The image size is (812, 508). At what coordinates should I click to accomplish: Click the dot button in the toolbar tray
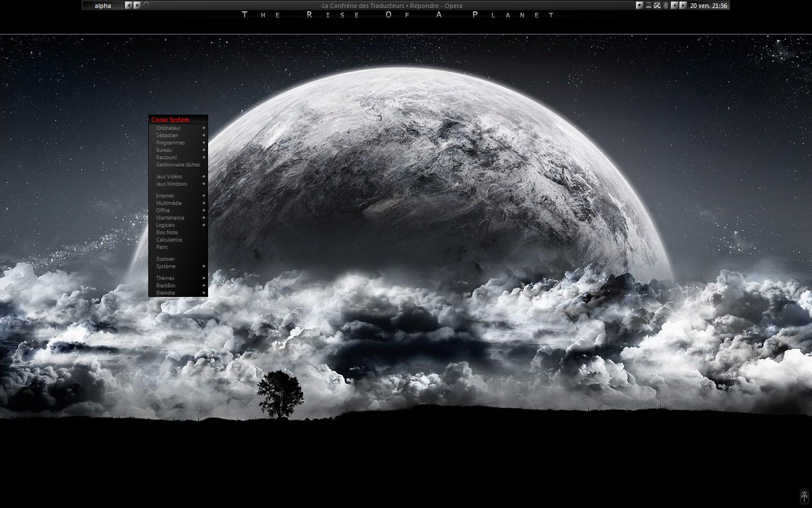[639, 6]
